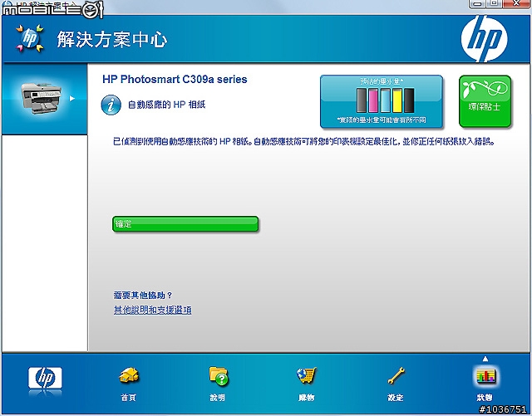Click the blue info icon
Screen dimensions: 532x416
pos(111,105)
